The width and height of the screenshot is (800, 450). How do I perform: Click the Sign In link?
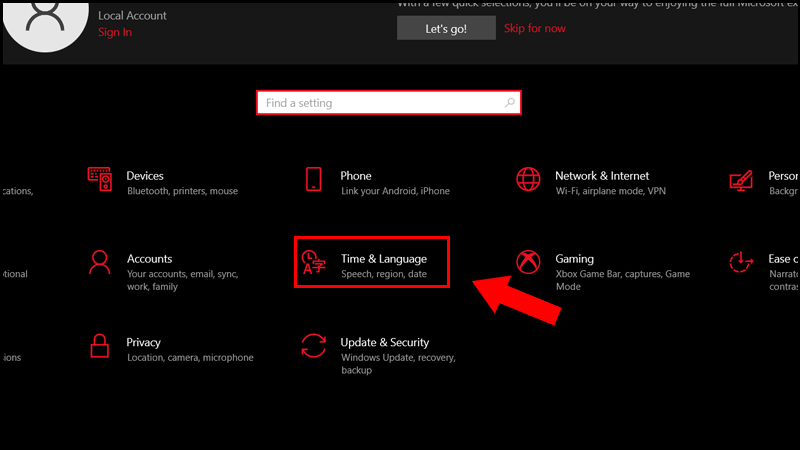115,32
